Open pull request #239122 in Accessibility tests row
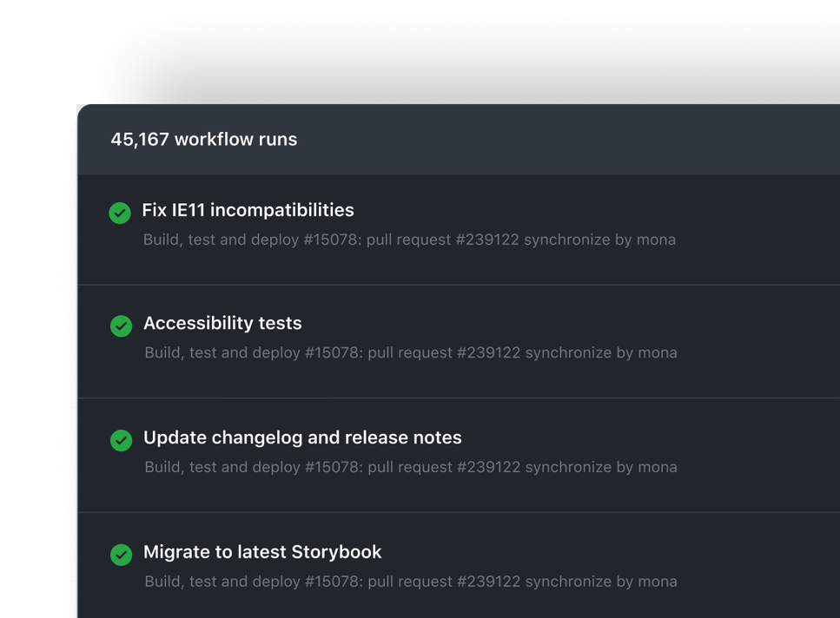The width and height of the screenshot is (840, 618). (444, 352)
